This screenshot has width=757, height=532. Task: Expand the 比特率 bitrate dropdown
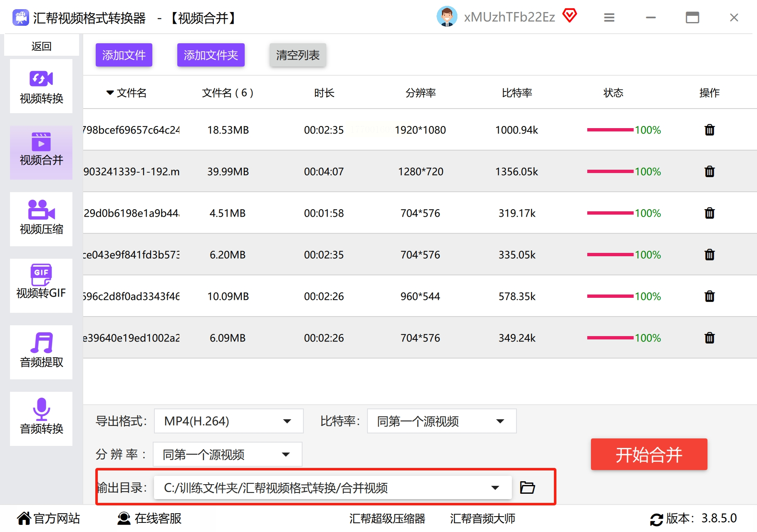(x=442, y=421)
